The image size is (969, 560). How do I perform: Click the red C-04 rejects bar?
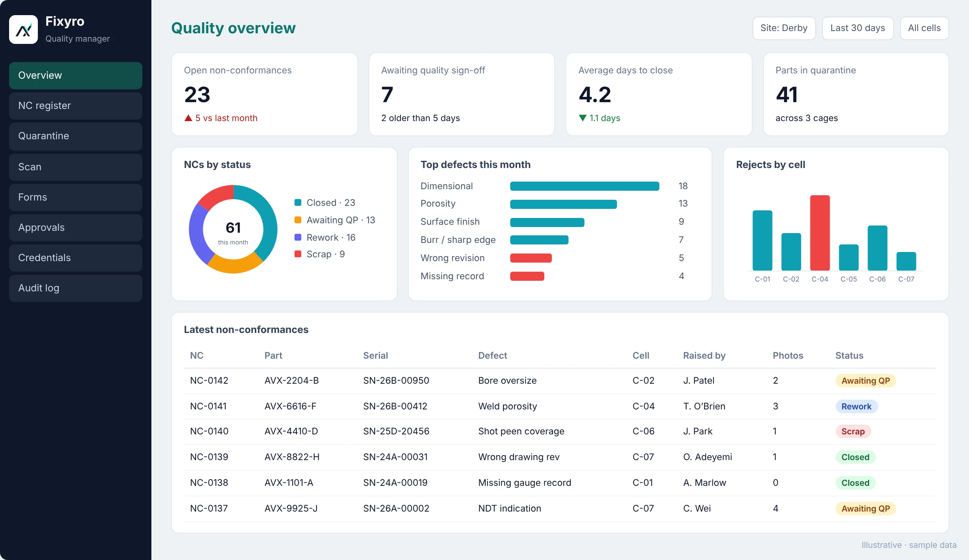820,233
